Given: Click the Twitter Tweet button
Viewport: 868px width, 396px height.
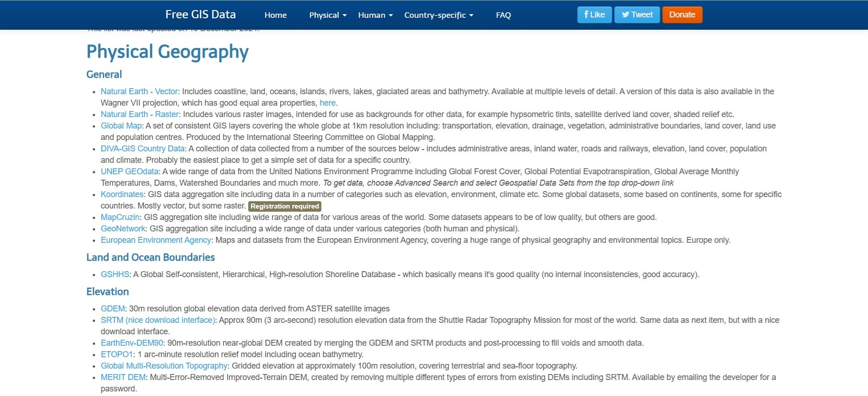Looking at the screenshot, I should coord(637,15).
